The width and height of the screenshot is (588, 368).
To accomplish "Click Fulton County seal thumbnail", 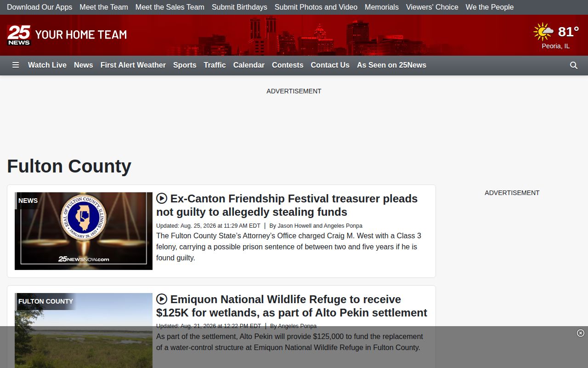I will pyautogui.click(x=84, y=231).
